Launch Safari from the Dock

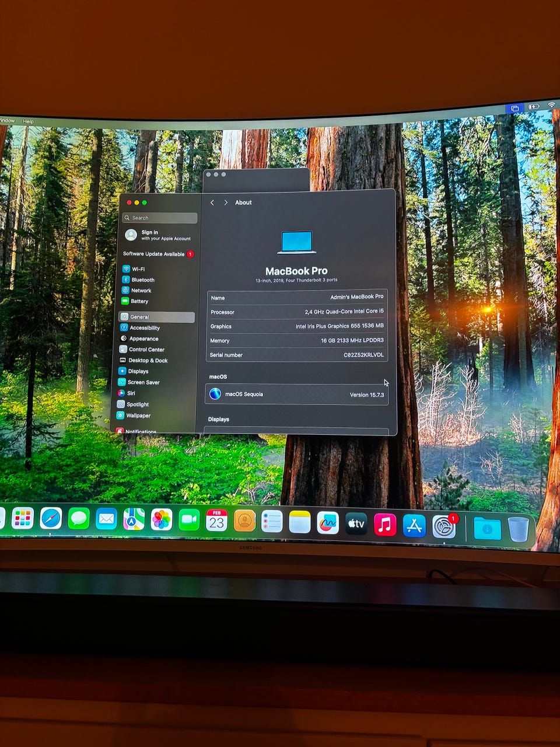tap(51, 518)
